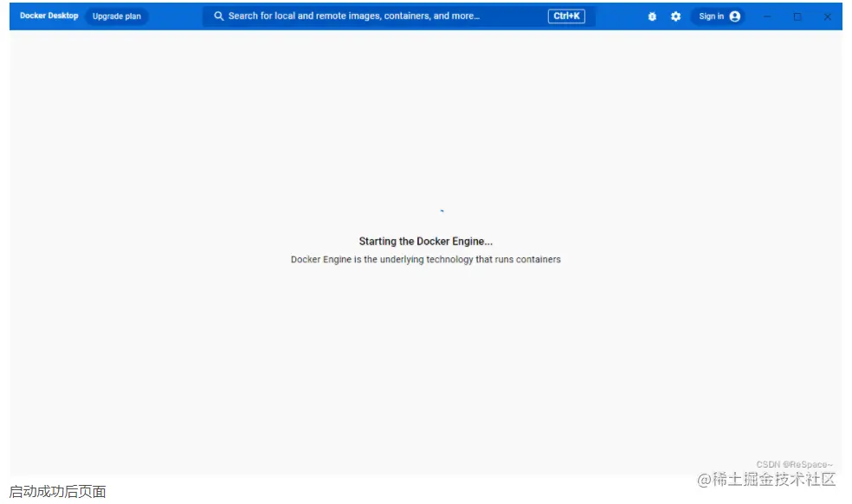This screenshot has width=852, height=504.
Task: Click the search magnifier icon
Action: pos(218,16)
